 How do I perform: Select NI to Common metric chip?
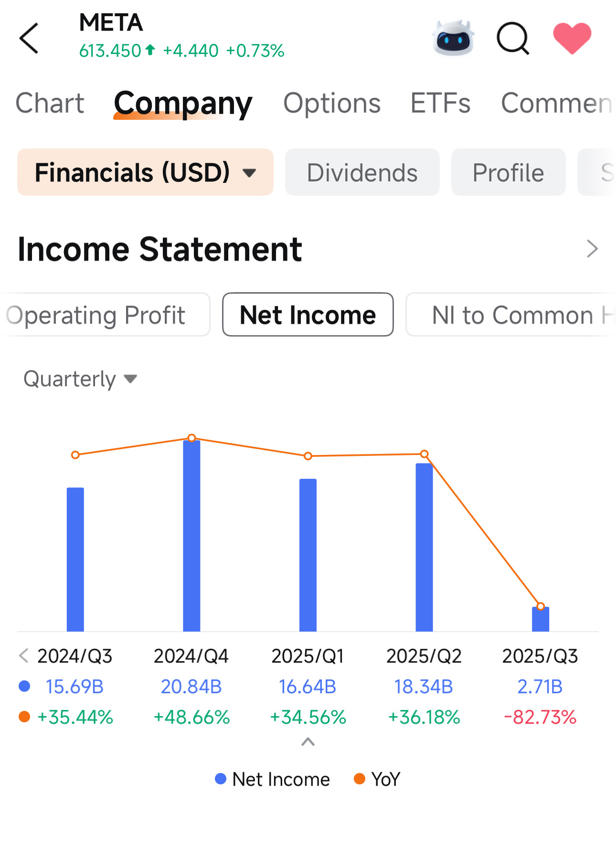pos(511,315)
